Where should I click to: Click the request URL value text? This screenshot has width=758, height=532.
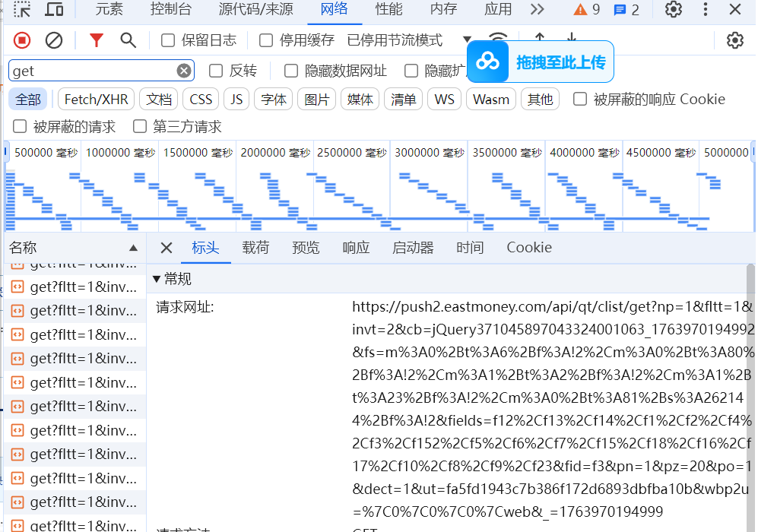point(553,409)
